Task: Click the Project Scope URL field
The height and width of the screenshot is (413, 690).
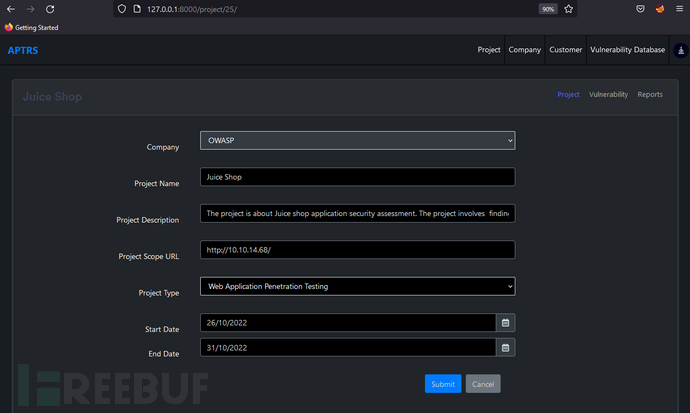Action: pos(357,250)
